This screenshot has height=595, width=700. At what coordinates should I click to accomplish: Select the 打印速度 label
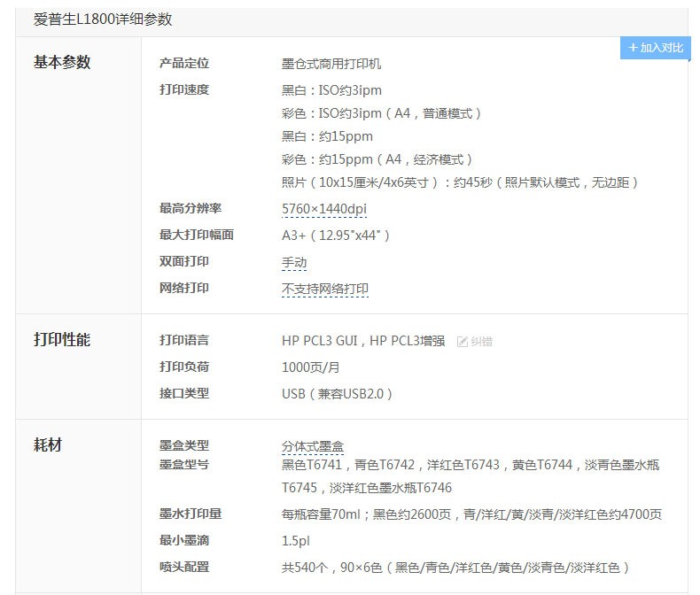(x=184, y=89)
